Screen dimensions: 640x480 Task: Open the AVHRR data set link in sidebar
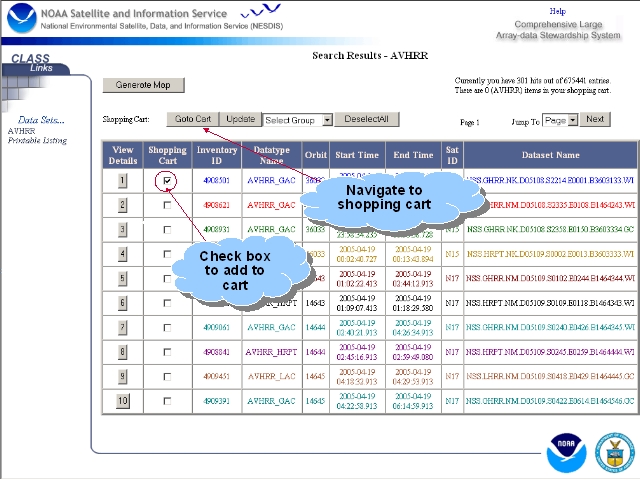click(x=21, y=131)
